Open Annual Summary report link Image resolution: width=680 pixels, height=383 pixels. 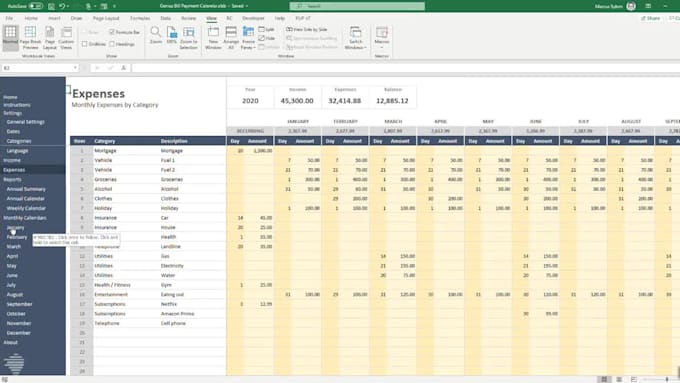(26, 189)
